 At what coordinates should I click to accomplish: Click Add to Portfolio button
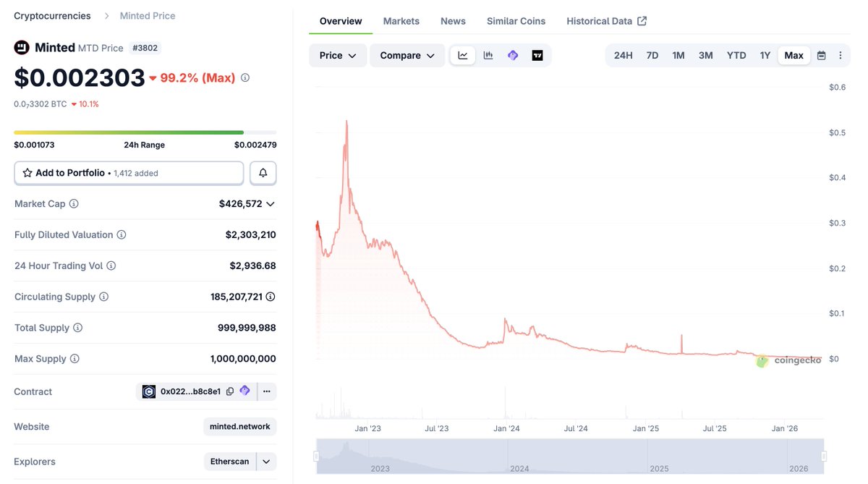coord(129,173)
